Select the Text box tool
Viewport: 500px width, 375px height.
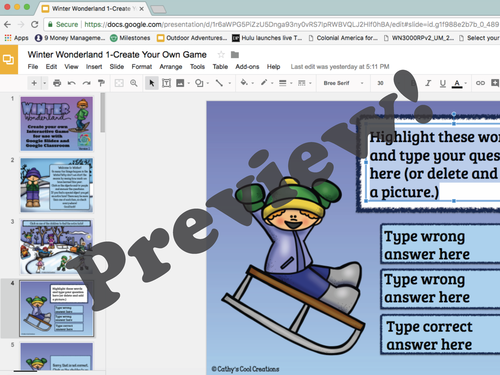point(166,83)
